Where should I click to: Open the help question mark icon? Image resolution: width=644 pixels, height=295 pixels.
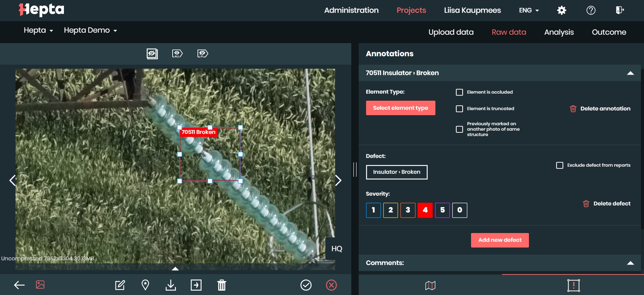[x=591, y=10]
